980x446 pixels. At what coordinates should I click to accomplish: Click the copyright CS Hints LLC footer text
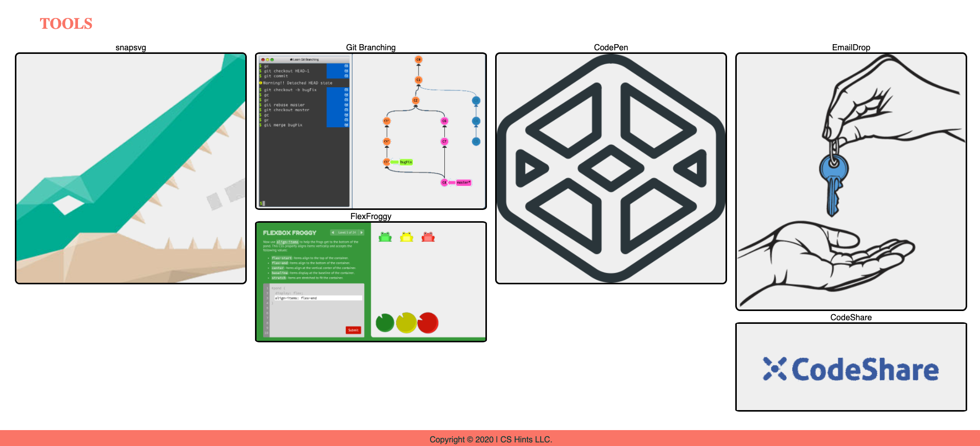pos(491,439)
